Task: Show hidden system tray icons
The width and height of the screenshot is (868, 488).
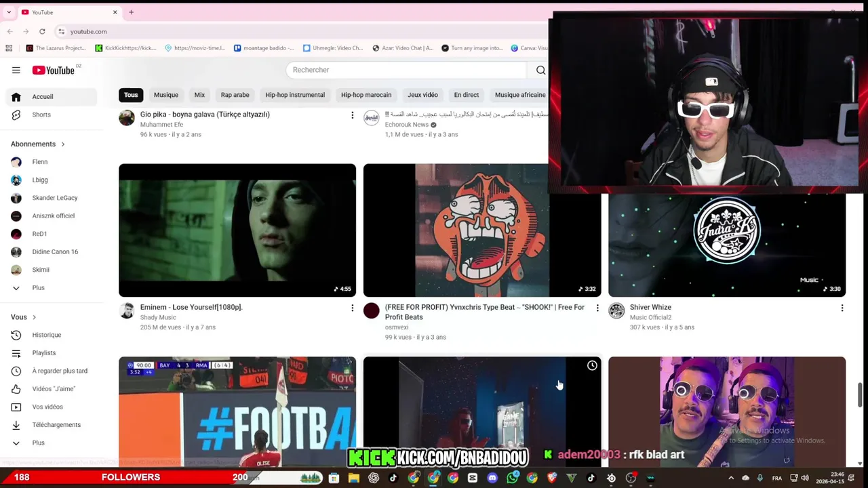Action: tap(732, 478)
